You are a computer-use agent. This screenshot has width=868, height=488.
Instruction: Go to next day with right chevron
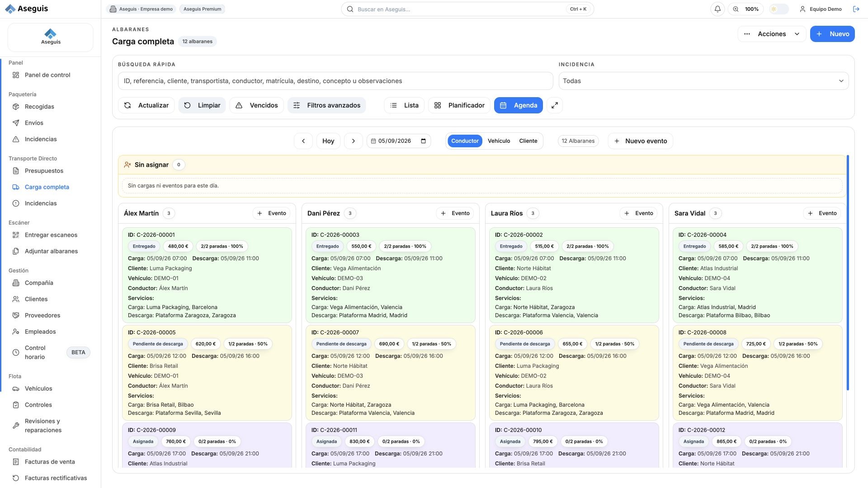click(354, 141)
